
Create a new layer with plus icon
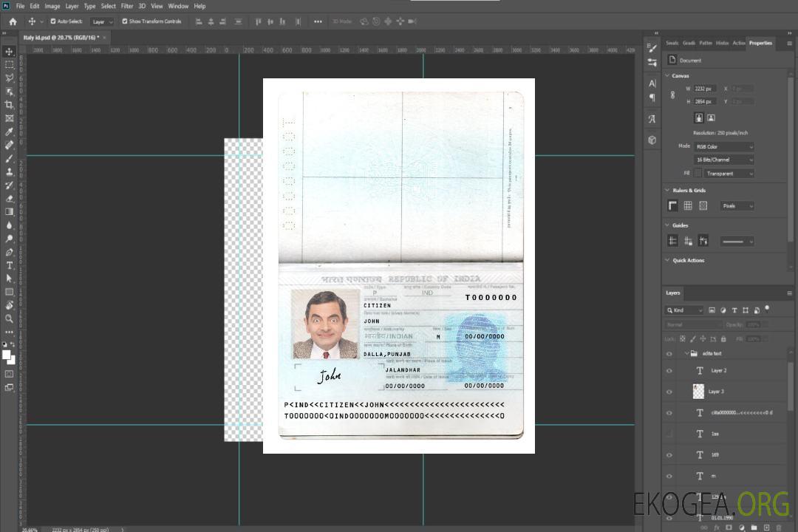tap(766, 528)
